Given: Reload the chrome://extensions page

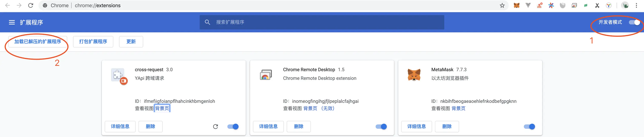Looking at the screenshot, I should (30, 6).
